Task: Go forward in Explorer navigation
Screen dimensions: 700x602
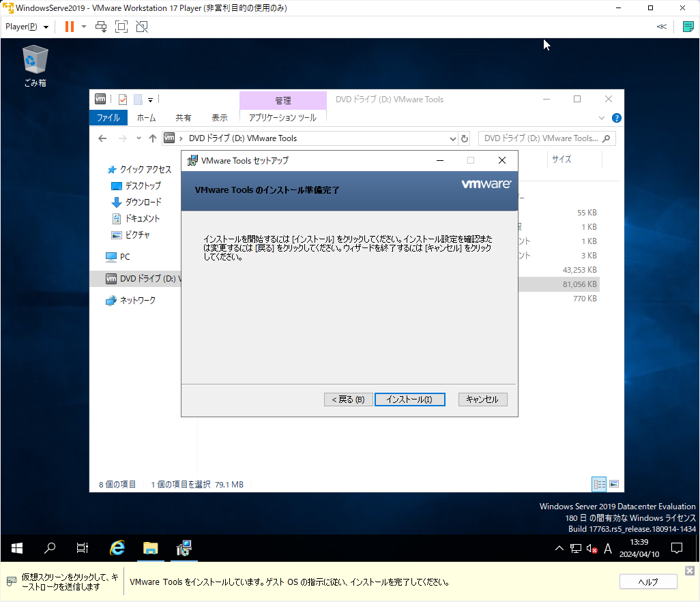Action: 122,138
